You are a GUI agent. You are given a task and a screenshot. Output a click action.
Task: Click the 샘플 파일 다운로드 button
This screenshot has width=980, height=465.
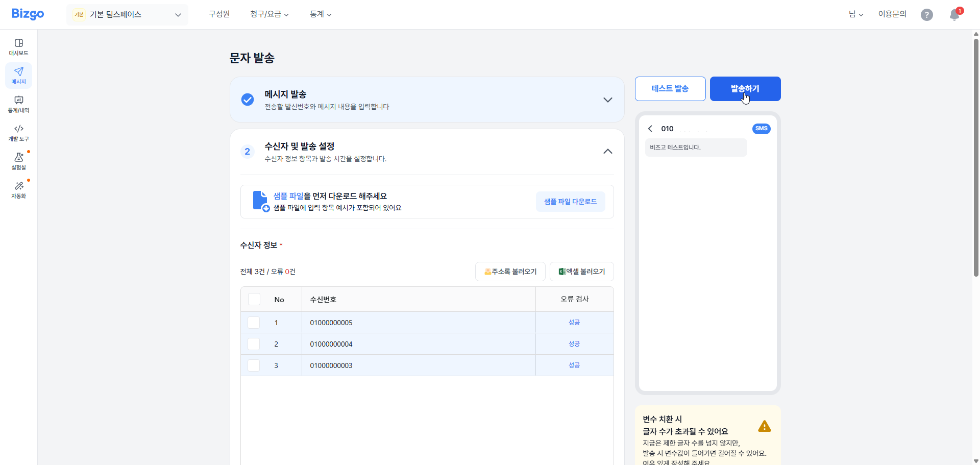(x=571, y=201)
